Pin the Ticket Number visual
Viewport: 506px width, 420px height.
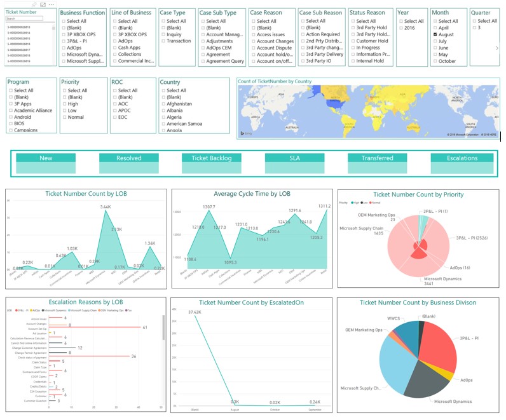[x=34, y=4]
